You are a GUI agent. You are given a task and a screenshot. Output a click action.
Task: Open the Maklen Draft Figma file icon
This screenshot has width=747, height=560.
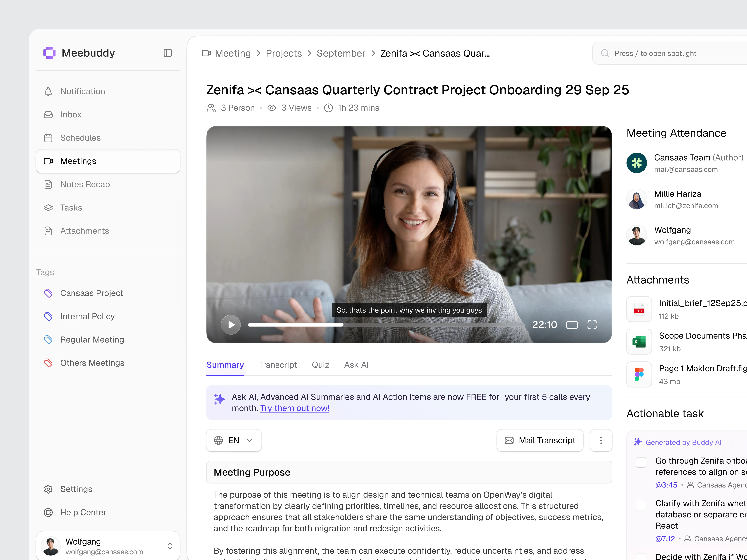[639, 374]
